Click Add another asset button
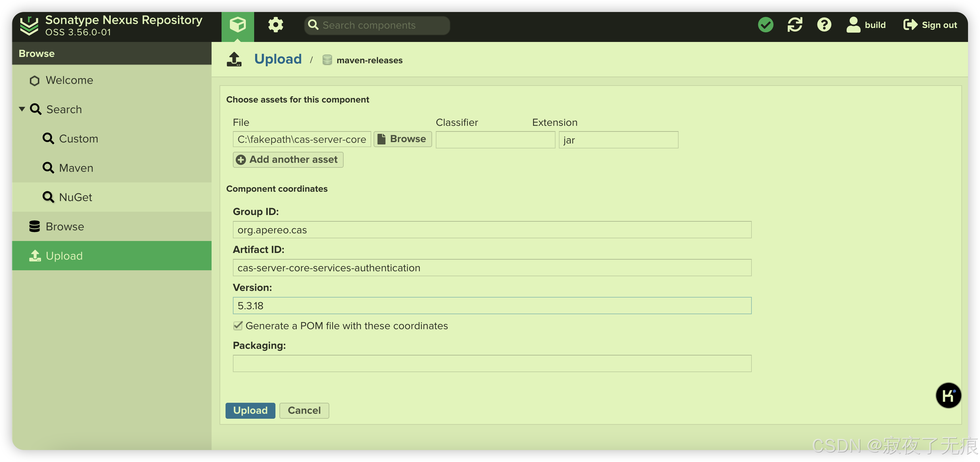Viewport: 980px width, 462px height. coord(288,159)
